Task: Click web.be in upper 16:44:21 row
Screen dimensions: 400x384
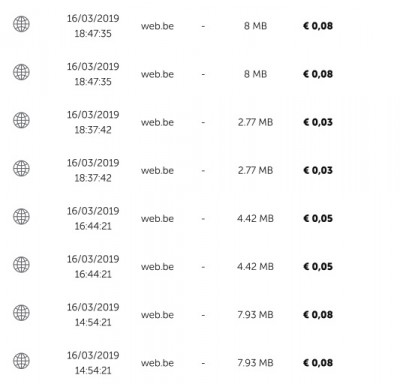Action: tap(157, 219)
